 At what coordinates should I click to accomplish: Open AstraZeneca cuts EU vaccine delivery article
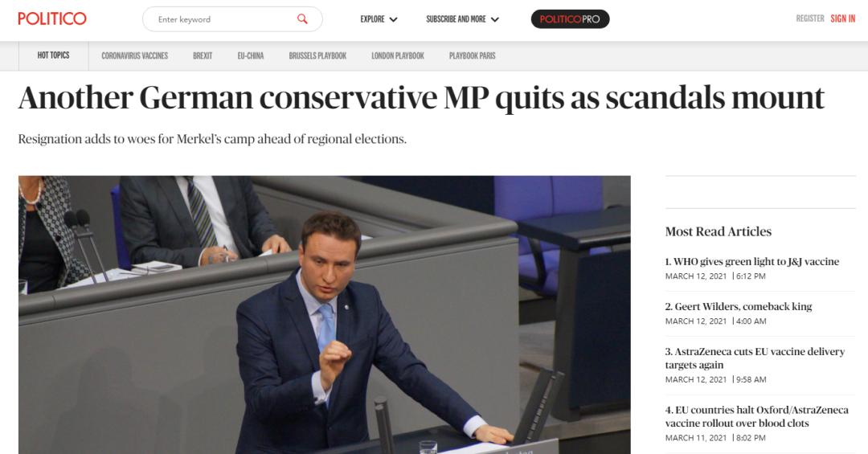click(755, 358)
